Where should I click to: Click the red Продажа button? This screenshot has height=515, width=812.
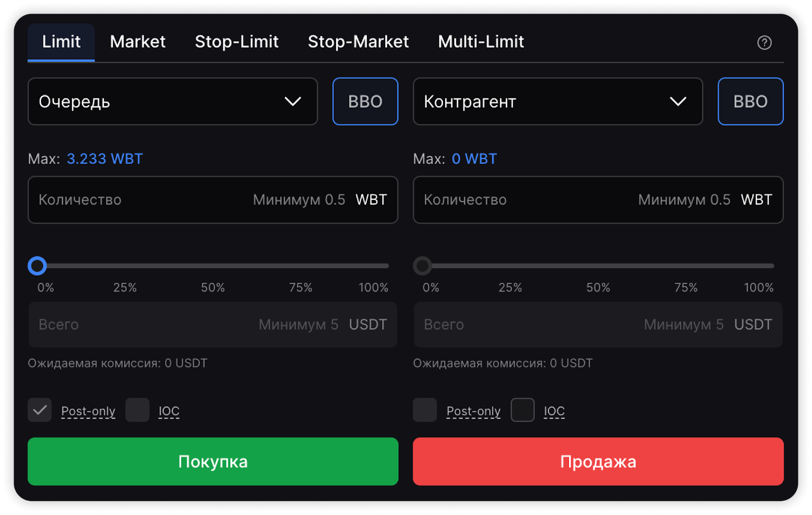point(598,461)
